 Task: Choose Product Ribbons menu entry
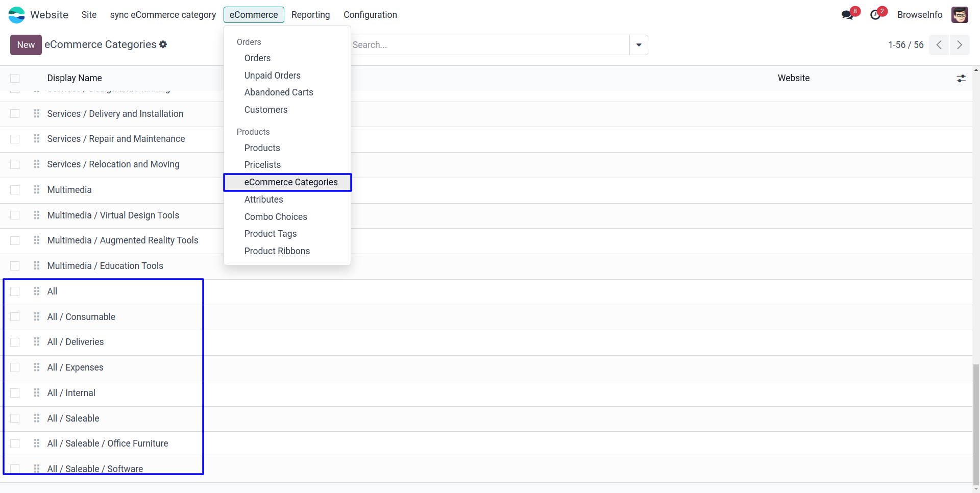point(277,251)
